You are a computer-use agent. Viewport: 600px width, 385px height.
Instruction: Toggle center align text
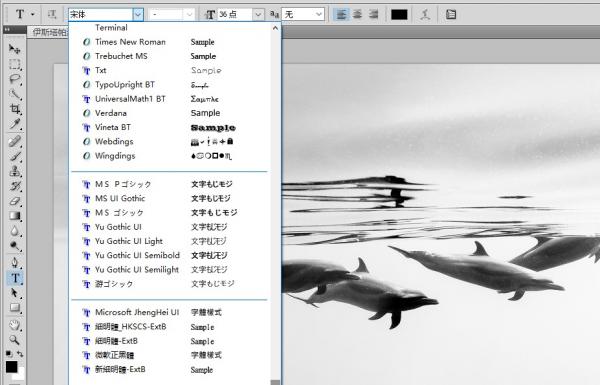click(x=357, y=15)
